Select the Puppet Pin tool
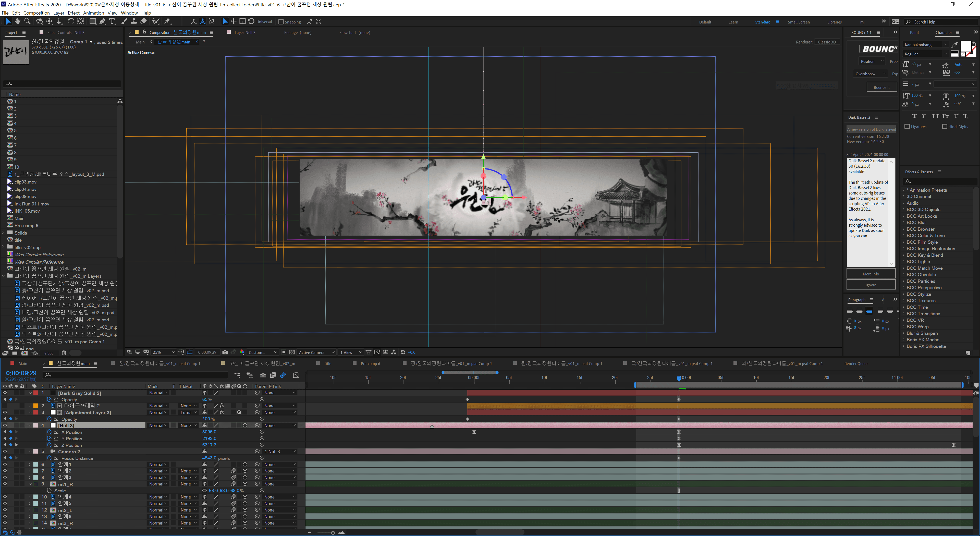The width and height of the screenshot is (980, 536). coord(167,21)
